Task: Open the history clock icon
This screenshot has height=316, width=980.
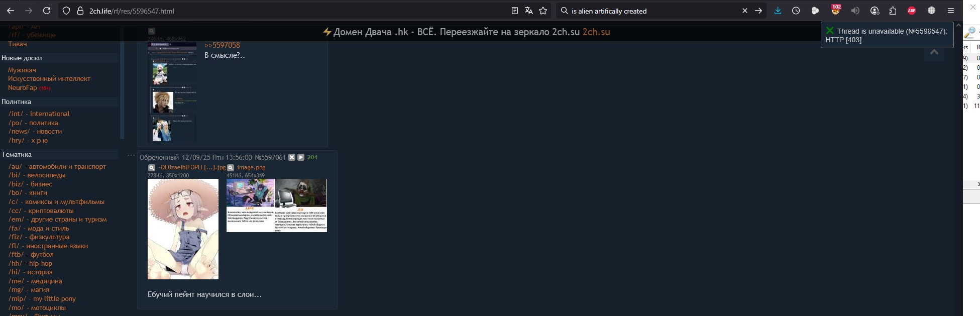Action: 796,11
